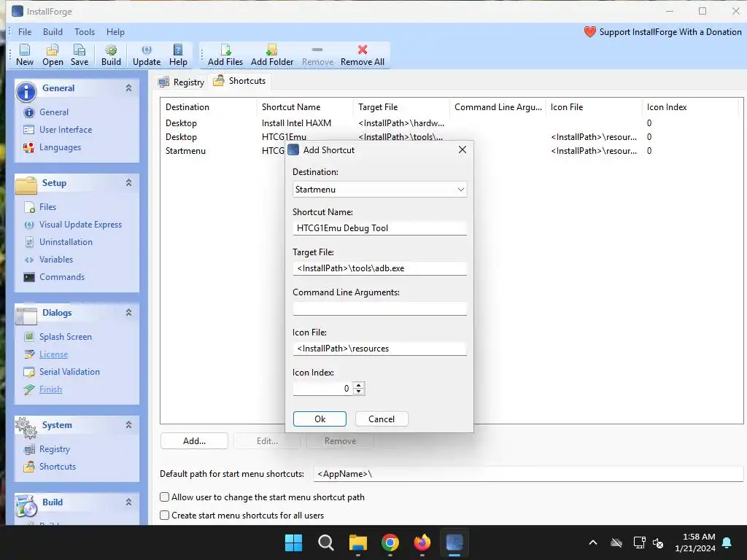
Task: Open the Destination dropdown
Action: pos(379,190)
